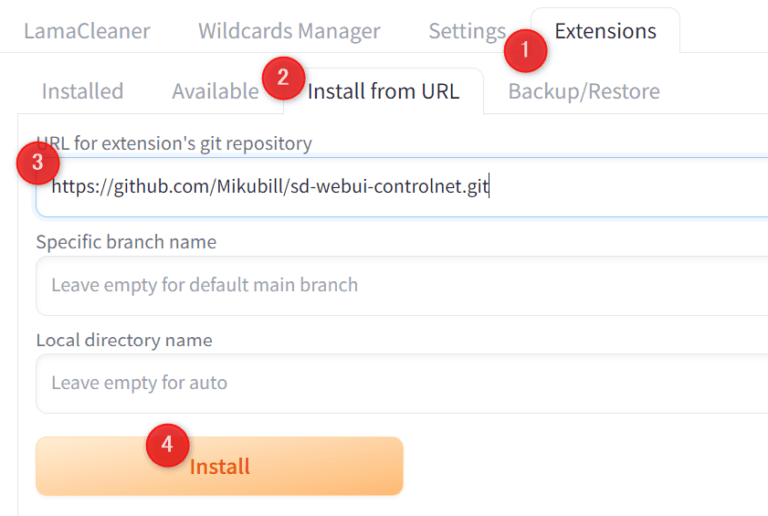
Task: Switch to the Settings tab
Action: [x=466, y=31]
